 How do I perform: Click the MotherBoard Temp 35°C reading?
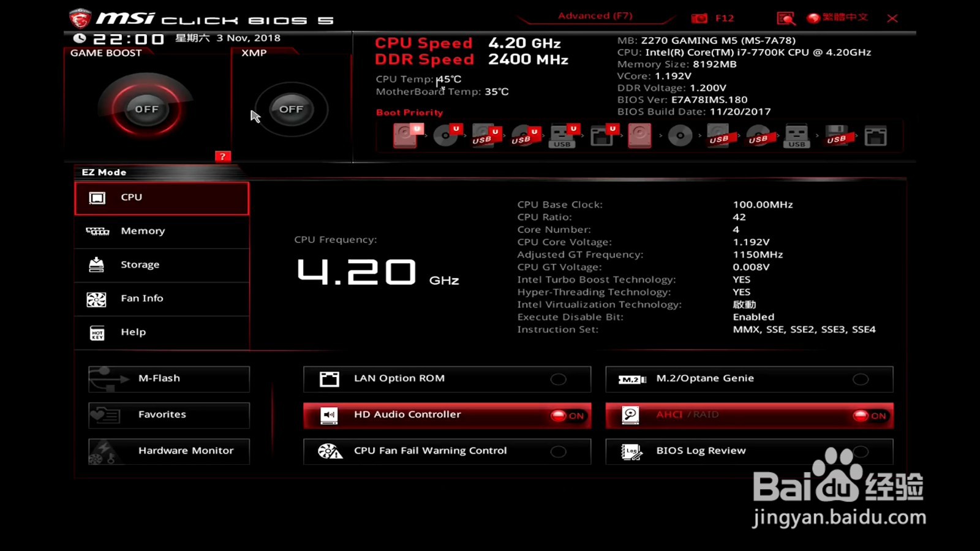[x=442, y=92]
